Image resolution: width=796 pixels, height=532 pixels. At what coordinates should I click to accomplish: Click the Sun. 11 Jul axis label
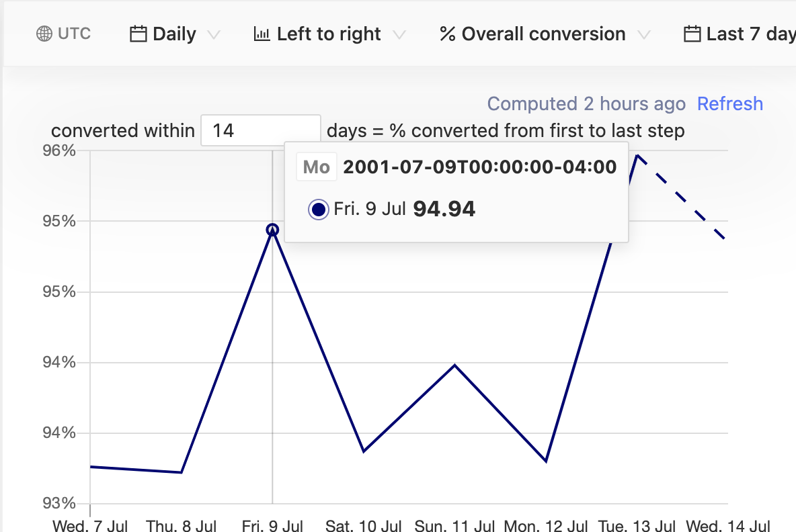pyautogui.click(x=454, y=525)
